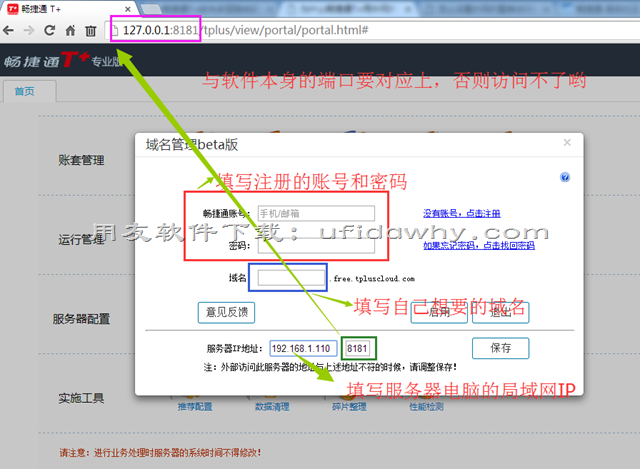Click the 保存 button
640x469 pixels.
[x=501, y=348]
